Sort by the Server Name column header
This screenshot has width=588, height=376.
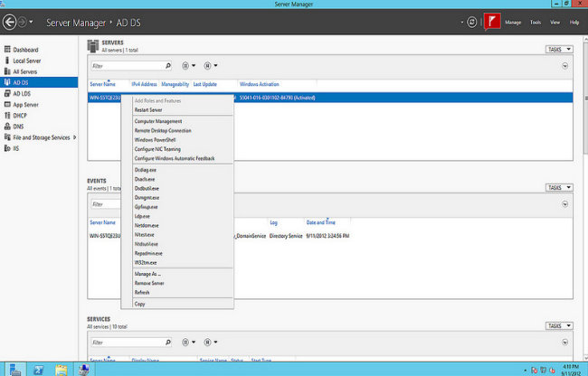click(102, 83)
